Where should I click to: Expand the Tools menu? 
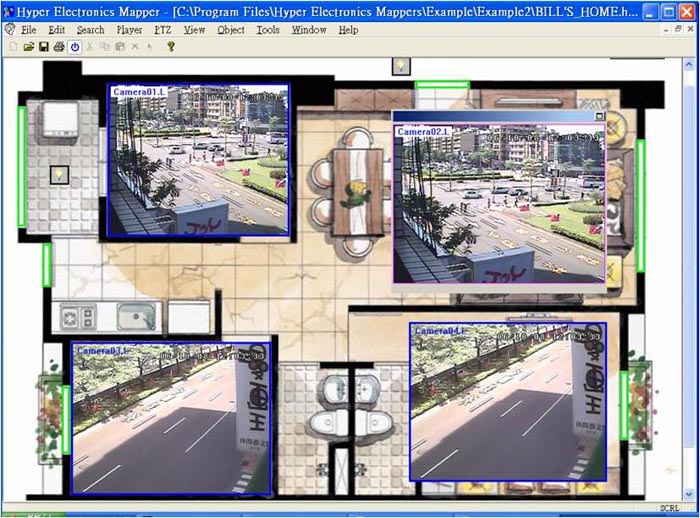tap(268, 30)
